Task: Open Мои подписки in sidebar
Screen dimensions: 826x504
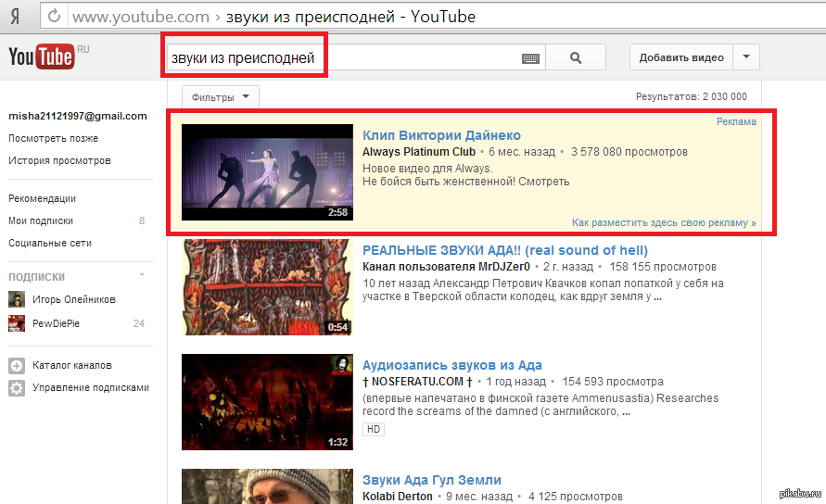Action: [41, 220]
